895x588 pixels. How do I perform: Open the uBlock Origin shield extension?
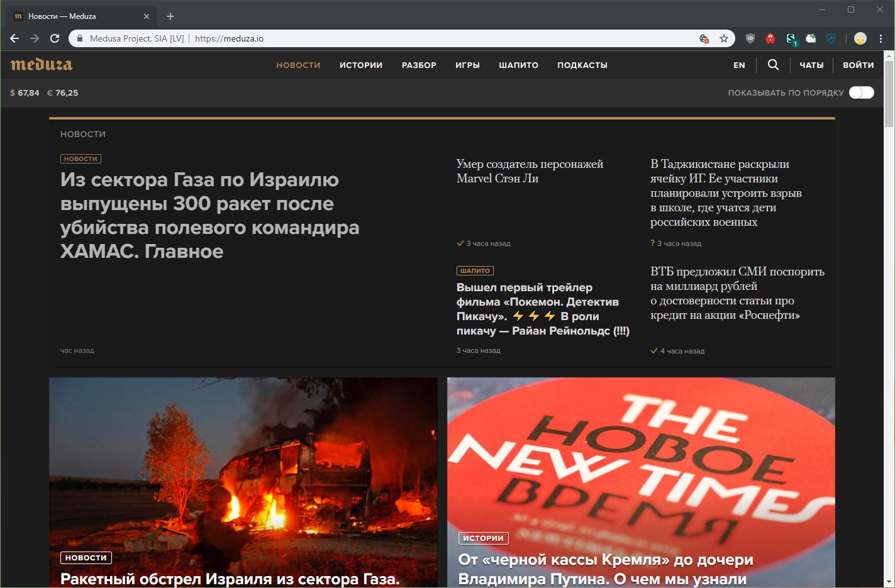click(750, 38)
